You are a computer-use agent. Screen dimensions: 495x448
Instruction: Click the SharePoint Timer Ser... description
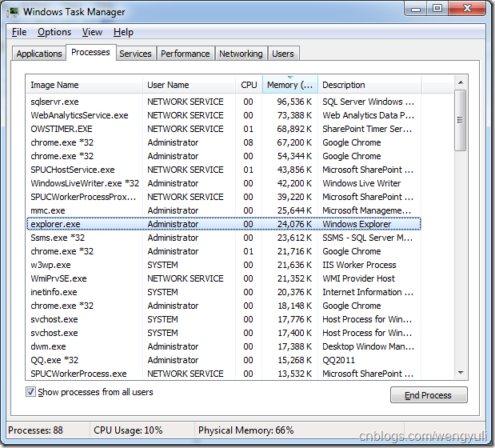pyautogui.click(x=367, y=129)
